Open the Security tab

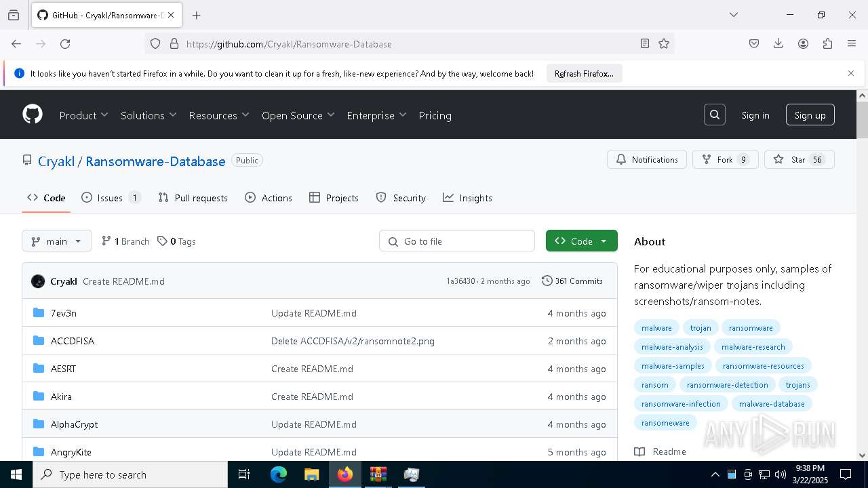click(x=401, y=198)
